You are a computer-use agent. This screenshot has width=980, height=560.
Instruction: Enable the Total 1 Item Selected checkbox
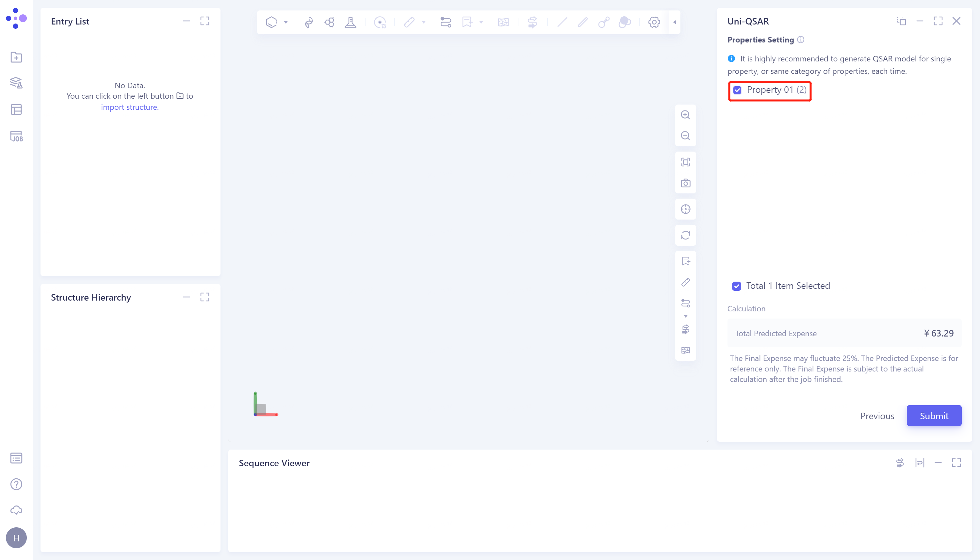coord(736,285)
